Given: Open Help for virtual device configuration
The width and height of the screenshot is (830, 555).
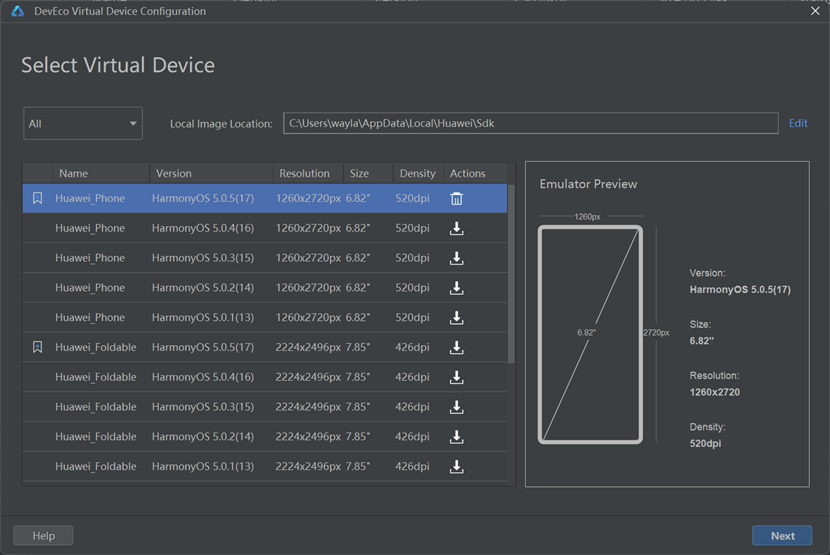Looking at the screenshot, I should tap(43, 535).
